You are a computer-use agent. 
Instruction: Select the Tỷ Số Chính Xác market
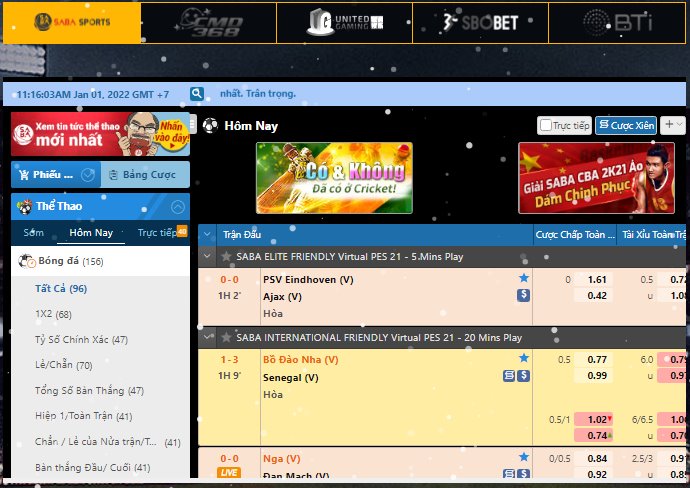[81, 339]
